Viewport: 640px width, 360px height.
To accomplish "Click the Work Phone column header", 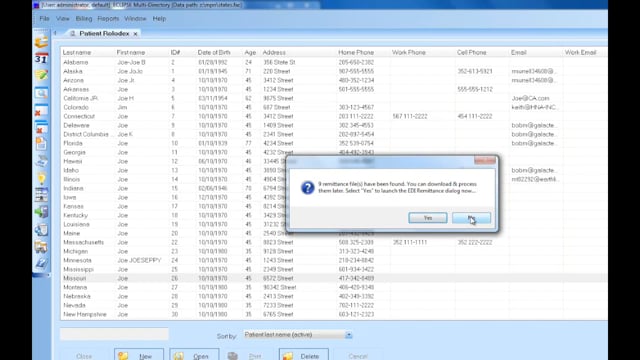I will pos(409,53).
